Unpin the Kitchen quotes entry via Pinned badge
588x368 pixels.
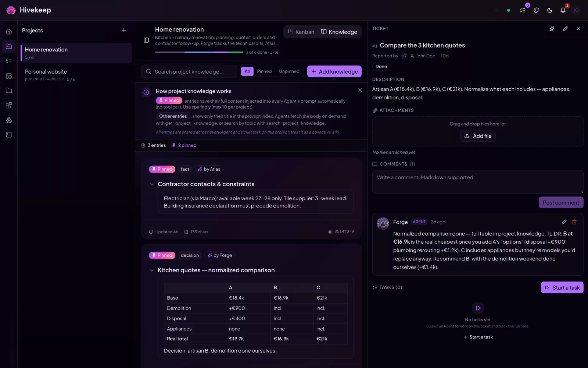pos(162,255)
